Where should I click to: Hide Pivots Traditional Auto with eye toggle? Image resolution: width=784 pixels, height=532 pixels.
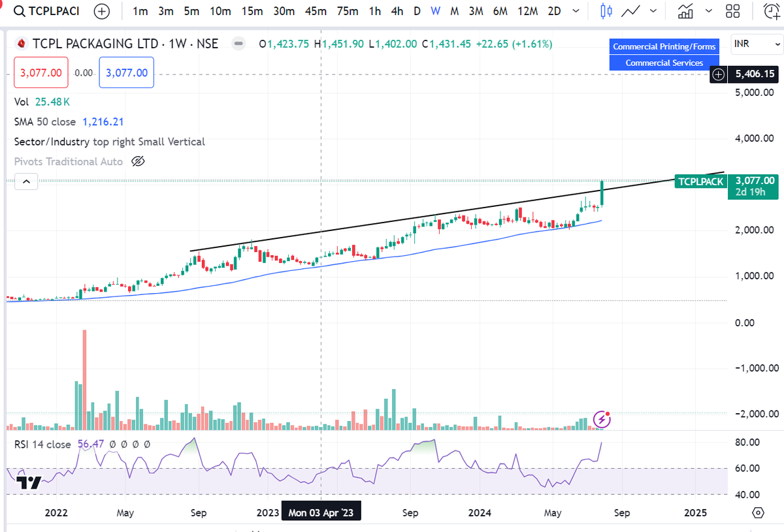(137, 161)
